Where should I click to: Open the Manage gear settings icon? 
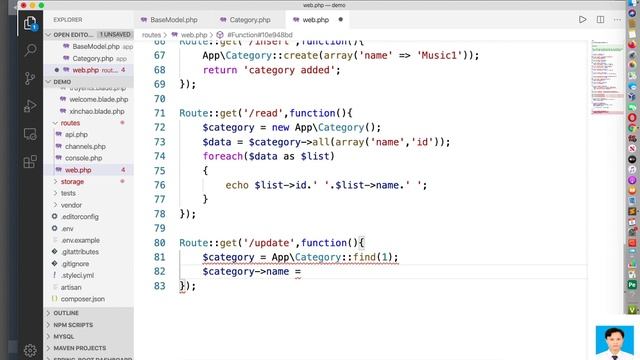(30, 350)
